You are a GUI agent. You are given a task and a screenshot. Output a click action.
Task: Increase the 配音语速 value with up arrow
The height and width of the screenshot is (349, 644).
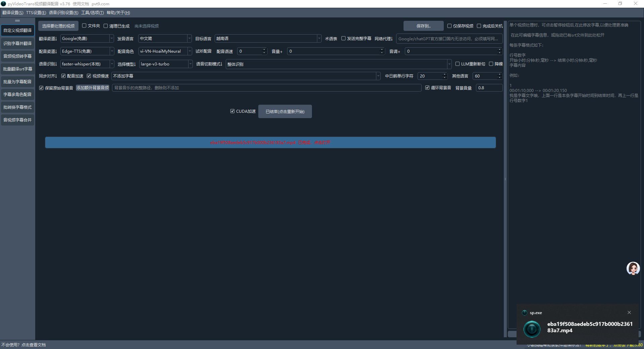tap(264, 50)
